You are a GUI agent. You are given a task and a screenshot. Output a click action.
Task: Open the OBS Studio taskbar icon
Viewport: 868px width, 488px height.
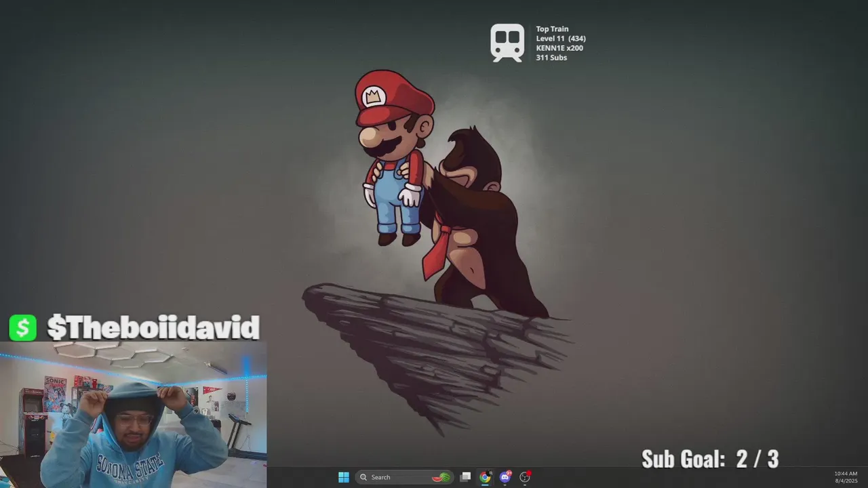525,477
